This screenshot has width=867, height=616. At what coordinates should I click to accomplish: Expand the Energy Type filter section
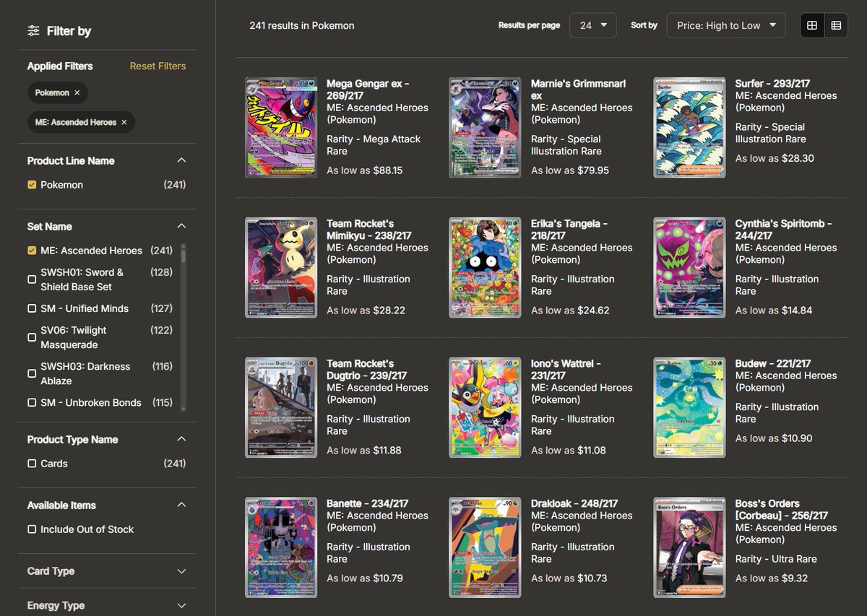tap(181, 606)
